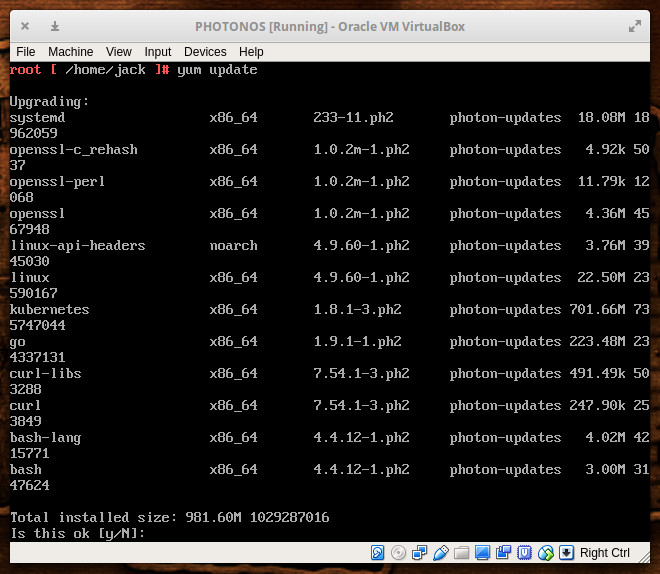Click the 'yum update' command text
This screenshot has width=660, height=574.
click(x=217, y=70)
